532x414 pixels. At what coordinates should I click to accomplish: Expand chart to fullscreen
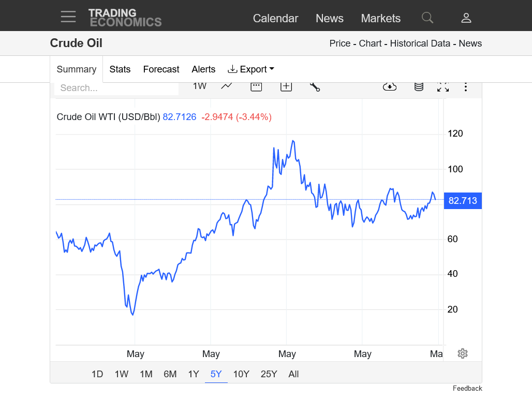[x=443, y=87]
